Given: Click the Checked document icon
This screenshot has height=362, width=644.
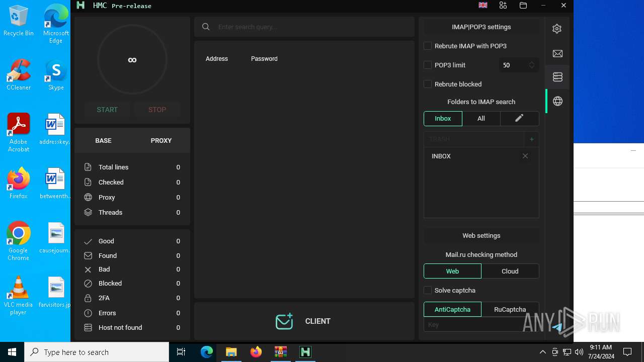Looking at the screenshot, I should coord(88,182).
